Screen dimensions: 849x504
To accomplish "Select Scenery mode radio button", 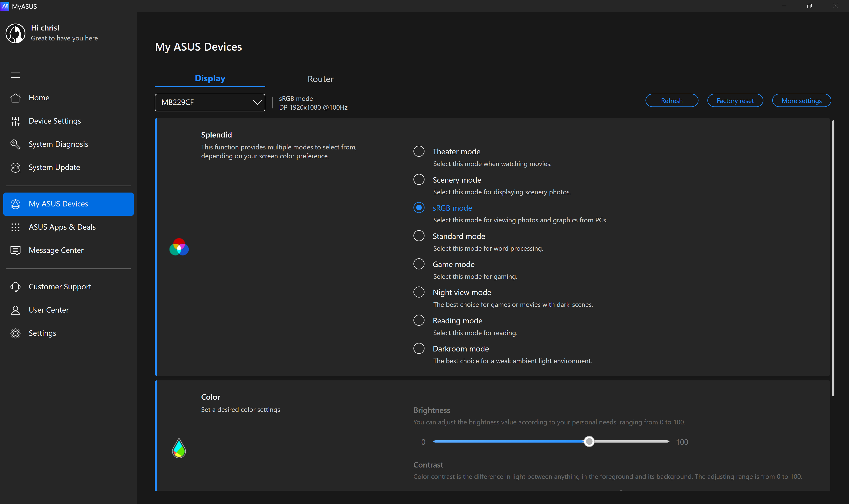I will [419, 179].
